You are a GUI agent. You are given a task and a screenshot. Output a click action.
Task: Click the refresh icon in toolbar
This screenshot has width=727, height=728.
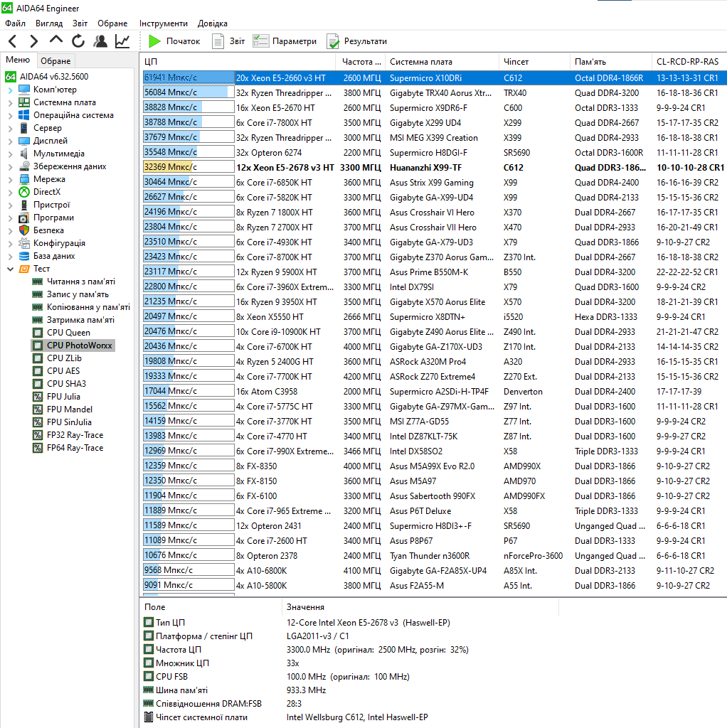(78, 41)
